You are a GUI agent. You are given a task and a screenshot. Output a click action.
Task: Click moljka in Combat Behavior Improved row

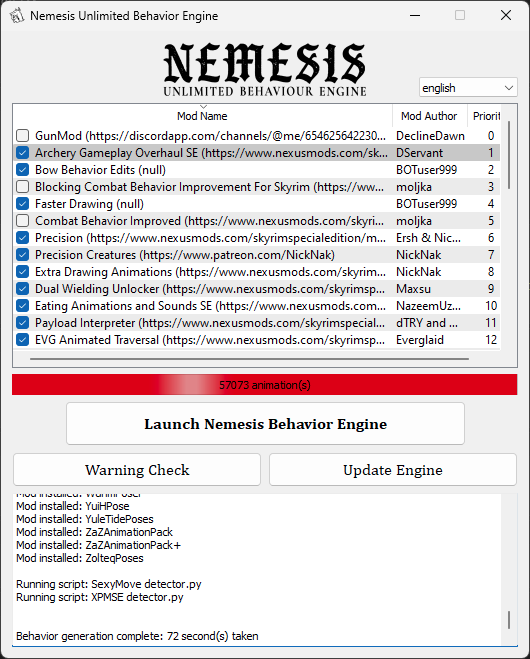coord(414,221)
